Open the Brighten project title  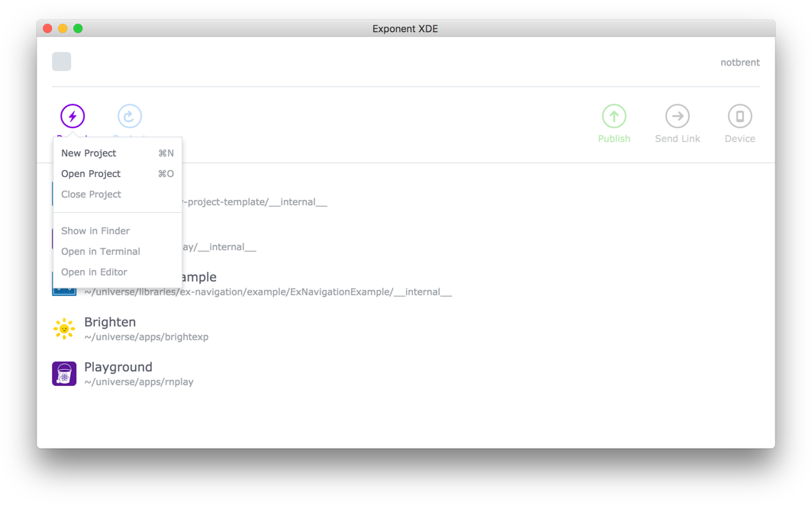(x=110, y=322)
